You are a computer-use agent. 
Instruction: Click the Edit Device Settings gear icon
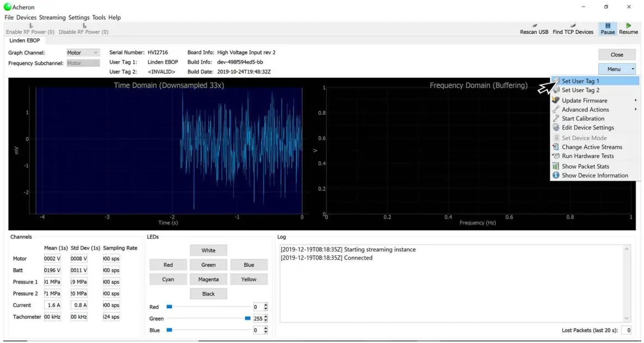coord(555,127)
